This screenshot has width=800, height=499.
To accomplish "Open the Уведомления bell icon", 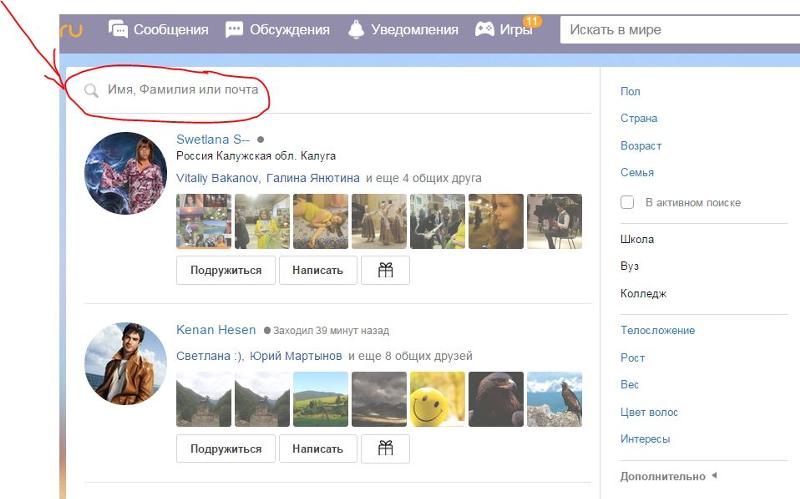I will (356, 29).
